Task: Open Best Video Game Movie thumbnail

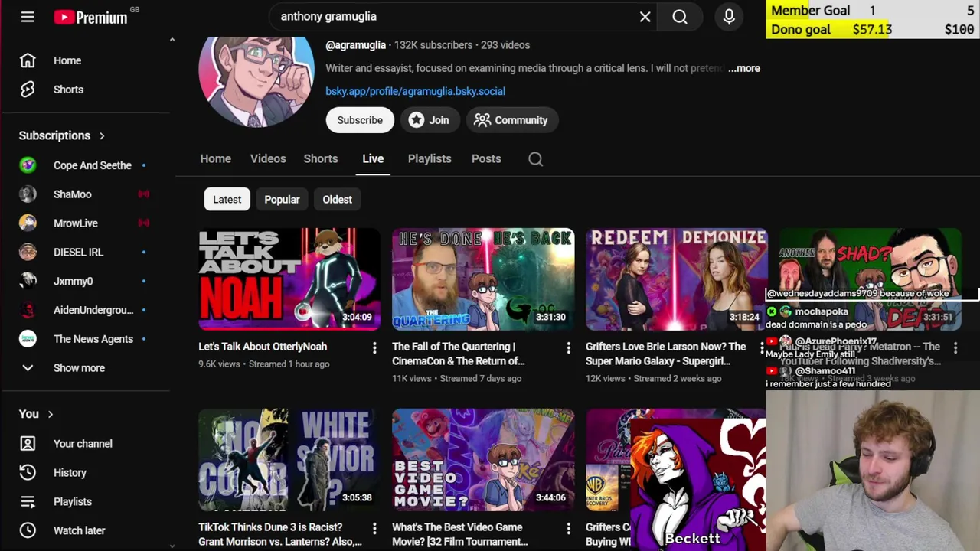Action: [483, 460]
